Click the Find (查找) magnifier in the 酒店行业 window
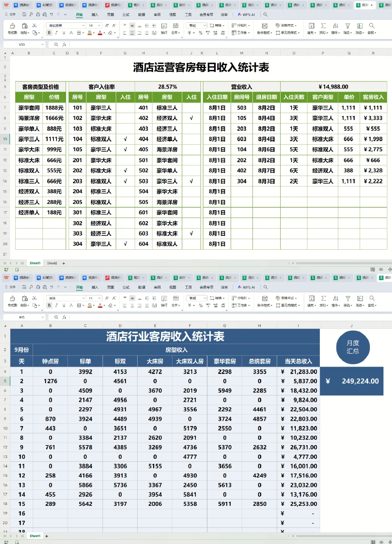This screenshot has width=392, height=544. 372,298
